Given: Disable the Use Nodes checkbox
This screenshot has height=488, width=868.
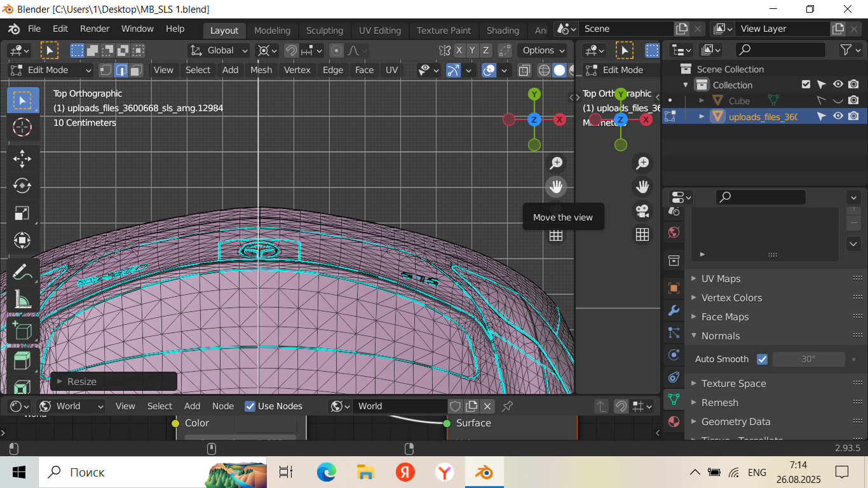Looking at the screenshot, I should coord(250,406).
